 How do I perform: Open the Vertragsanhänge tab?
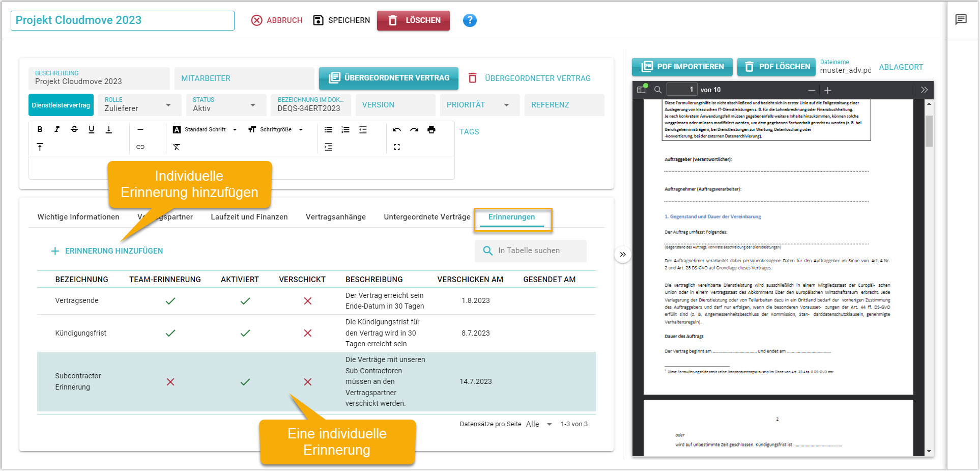tap(335, 217)
